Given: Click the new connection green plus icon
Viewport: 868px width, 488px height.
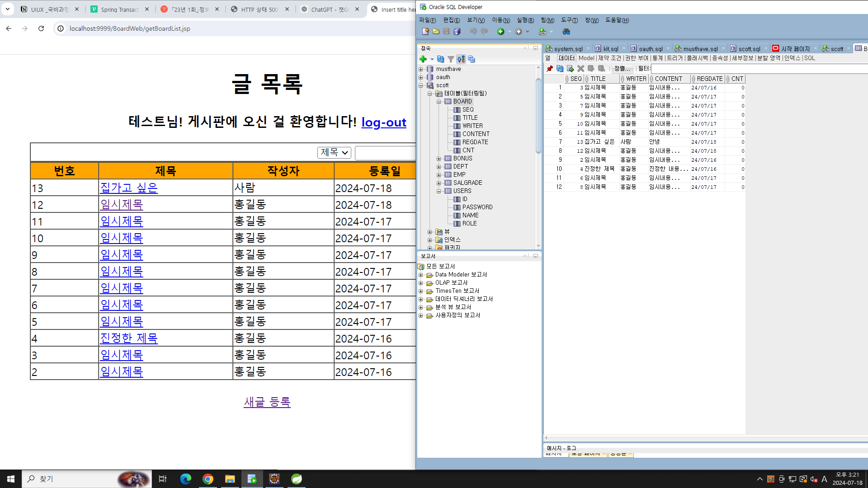Looking at the screenshot, I should pyautogui.click(x=423, y=59).
